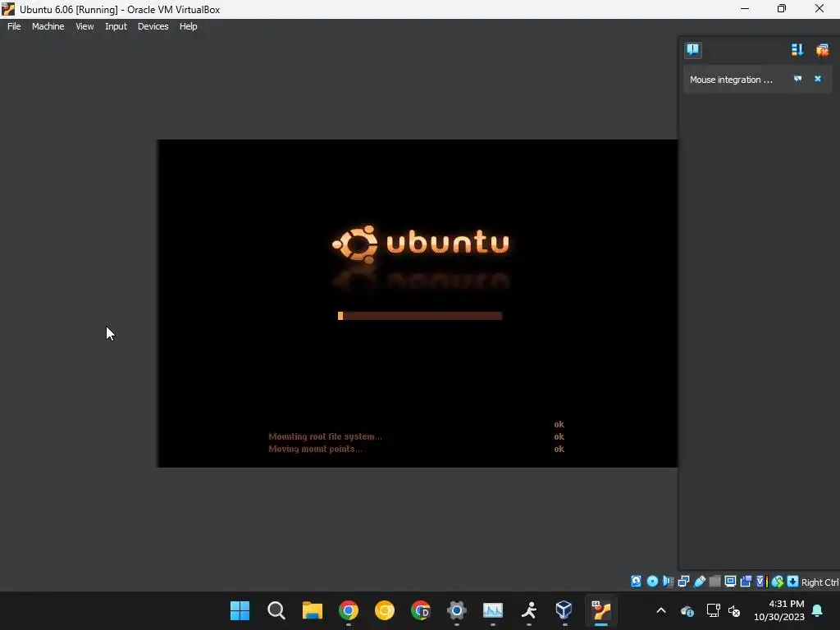Minimize the VirtualBox VM window
The image size is (840, 630).
coord(745,8)
